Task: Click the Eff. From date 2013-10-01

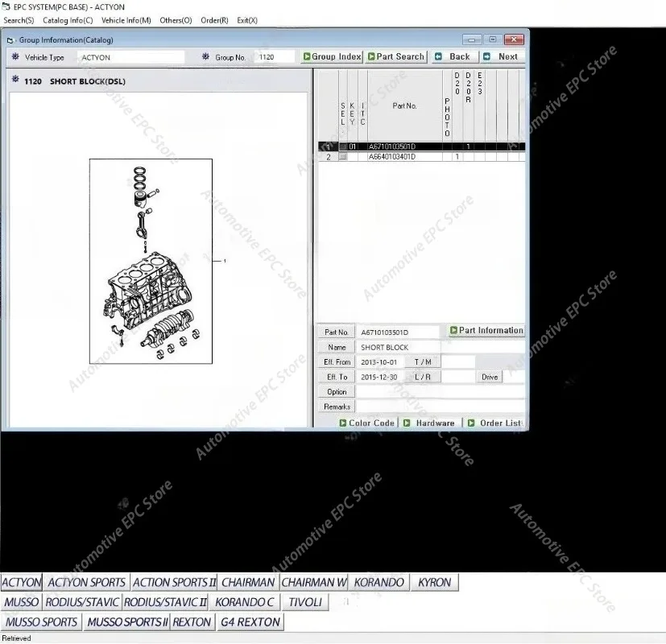Action: click(379, 362)
